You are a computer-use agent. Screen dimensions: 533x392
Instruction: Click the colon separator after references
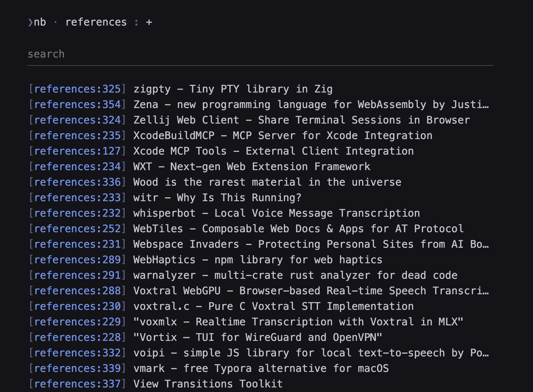136,22
